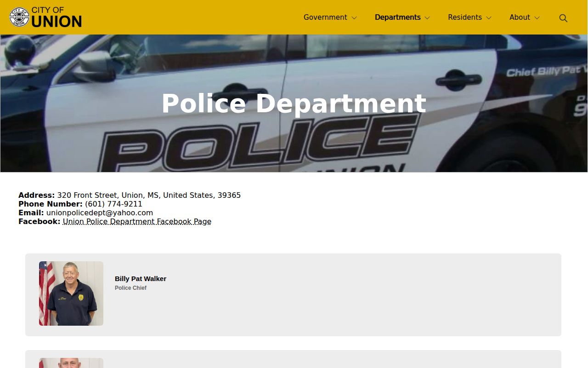The height and width of the screenshot is (368, 588).
Task: Open the site search magnifier icon
Action: (563, 18)
